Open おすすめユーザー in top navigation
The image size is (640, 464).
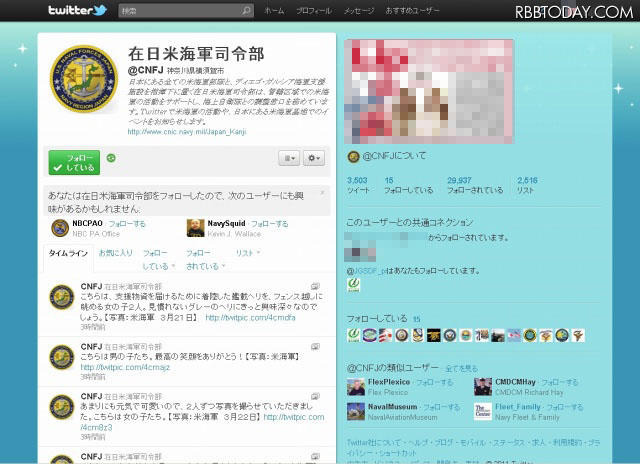coord(413,11)
